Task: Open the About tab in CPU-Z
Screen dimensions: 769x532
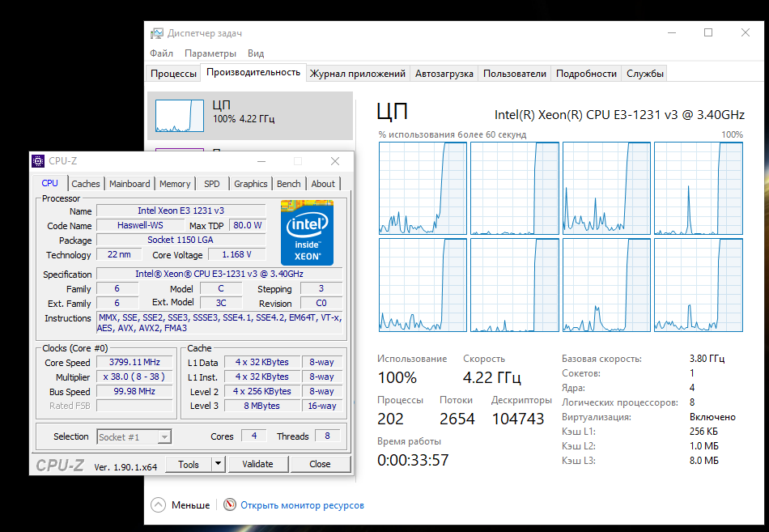Action: (x=323, y=184)
